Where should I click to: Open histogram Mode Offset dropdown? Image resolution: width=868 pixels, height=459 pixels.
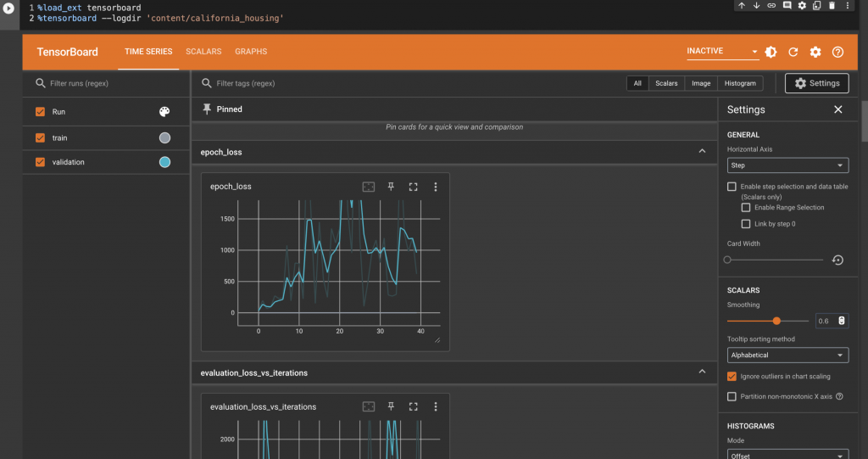pos(787,454)
